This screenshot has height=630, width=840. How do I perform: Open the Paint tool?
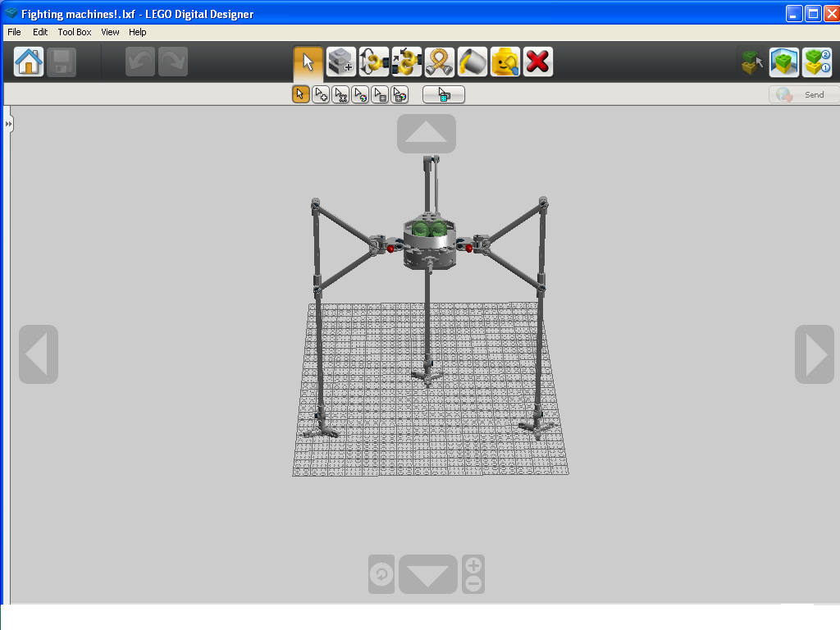472,62
